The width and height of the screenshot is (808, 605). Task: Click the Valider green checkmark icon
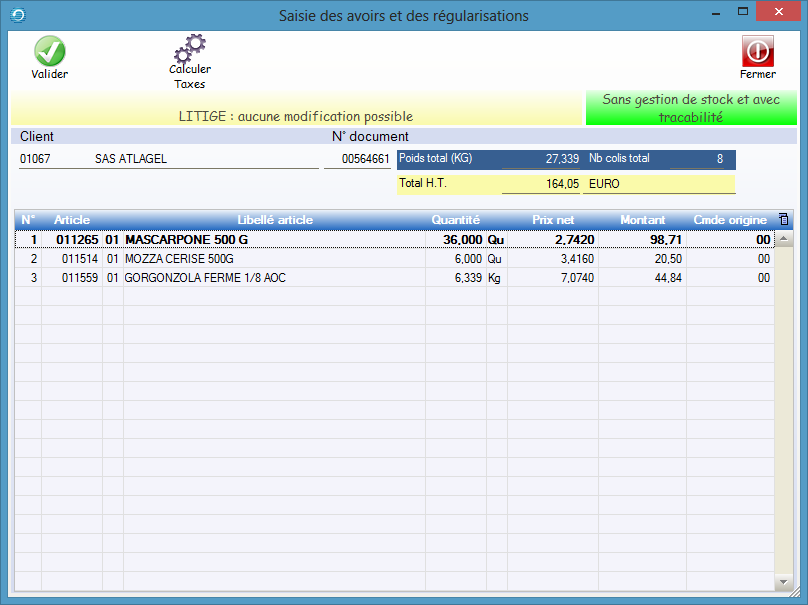(49, 52)
